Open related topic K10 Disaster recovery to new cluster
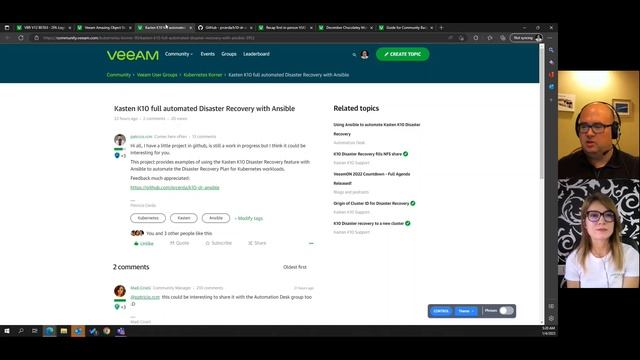The width and height of the screenshot is (640, 360). [x=369, y=223]
